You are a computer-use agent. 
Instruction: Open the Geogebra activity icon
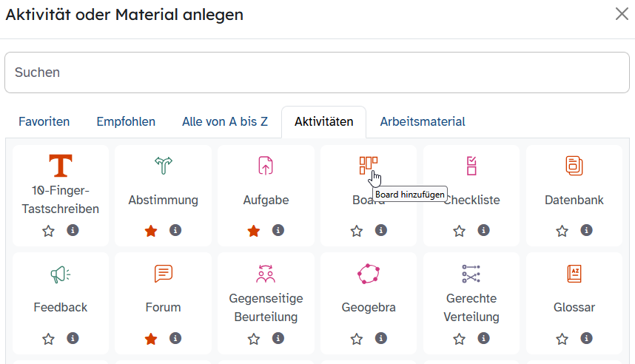coord(369,274)
